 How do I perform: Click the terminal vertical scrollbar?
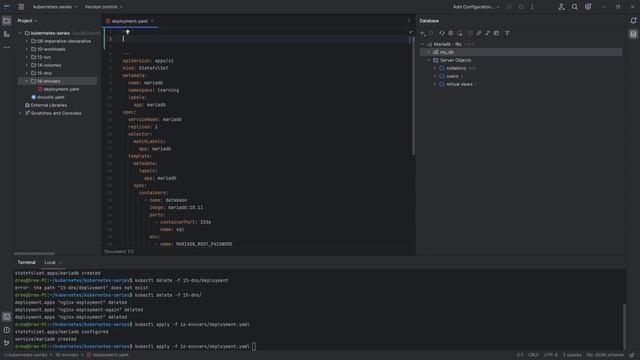coord(624,327)
